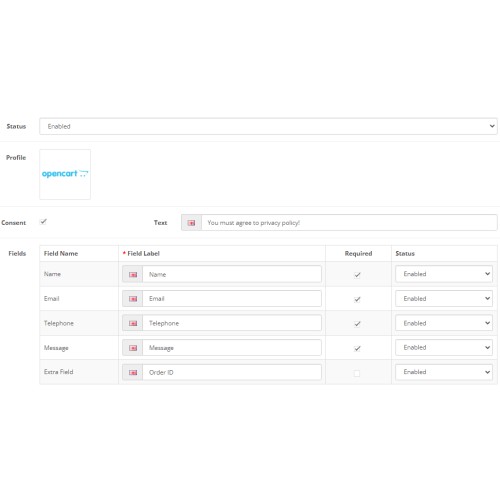Open the Message row Status dropdown
The width and height of the screenshot is (500, 500).
click(444, 348)
